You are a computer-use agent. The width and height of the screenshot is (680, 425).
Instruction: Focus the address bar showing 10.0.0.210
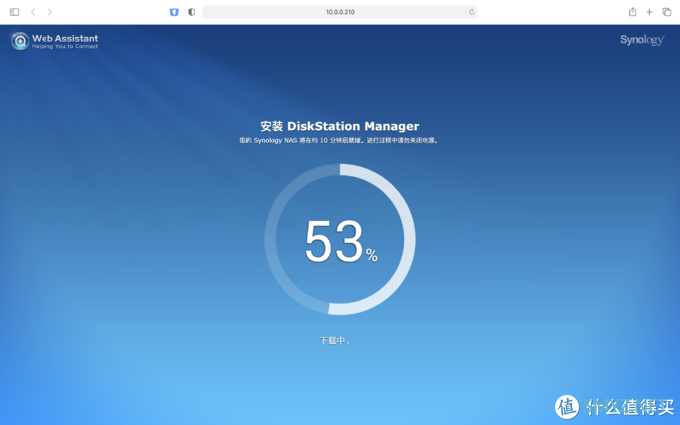(340, 12)
